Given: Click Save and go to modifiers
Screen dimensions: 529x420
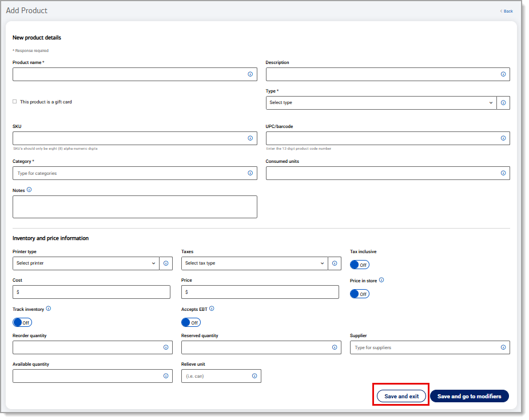Looking at the screenshot, I should 469,396.
